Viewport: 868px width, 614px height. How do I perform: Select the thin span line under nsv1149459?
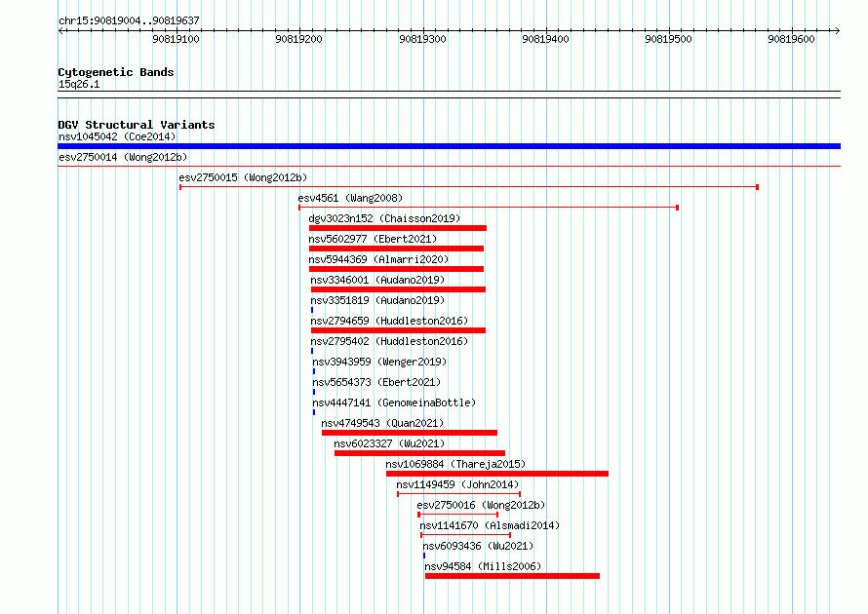pos(459,494)
